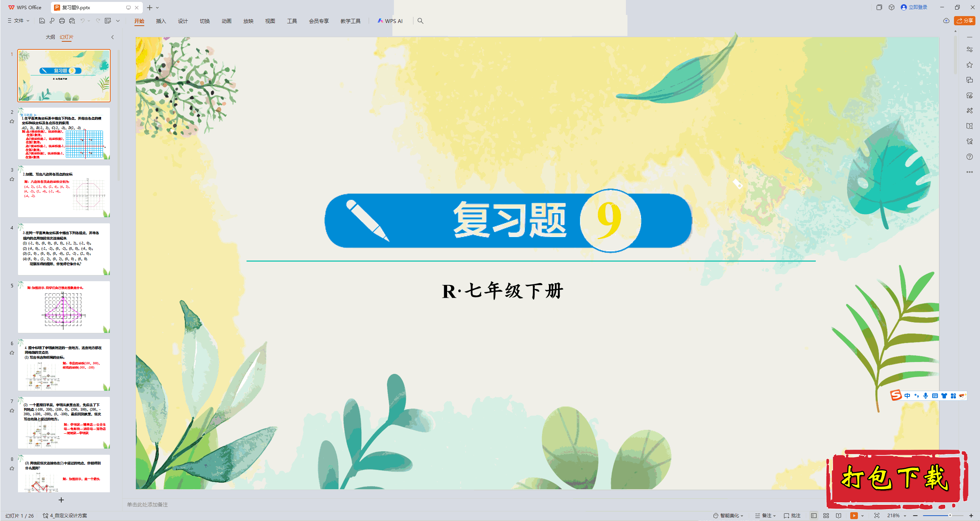Open slideshow options arrow next to play button
Image resolution: width=980 pixels, height=521 pixels.
[862, 516]
